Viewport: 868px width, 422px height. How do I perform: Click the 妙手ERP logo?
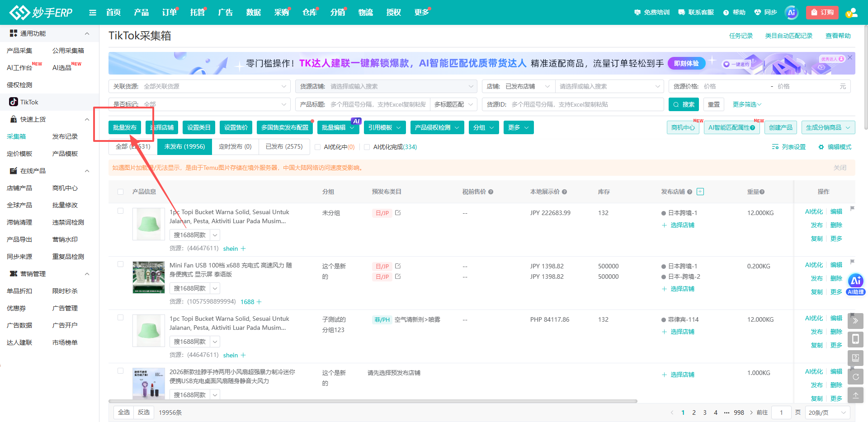pos(41,13)
